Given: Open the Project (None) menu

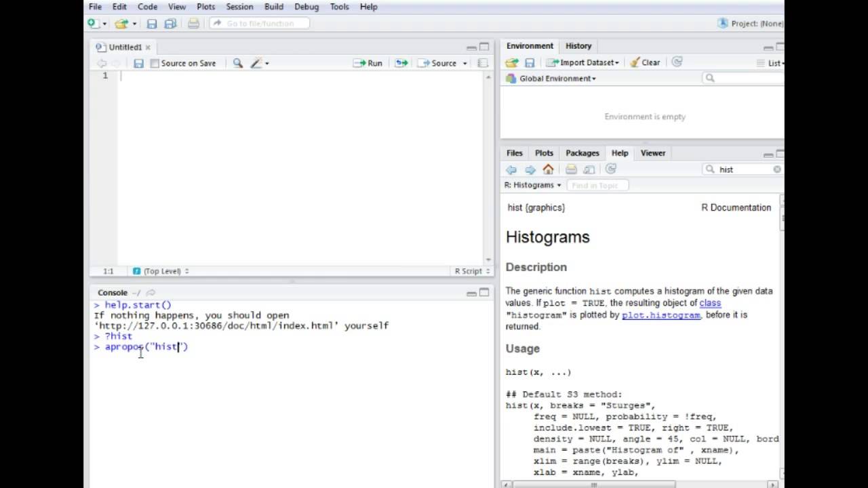Looking at the screenshot, I should (x=751, y=23).
